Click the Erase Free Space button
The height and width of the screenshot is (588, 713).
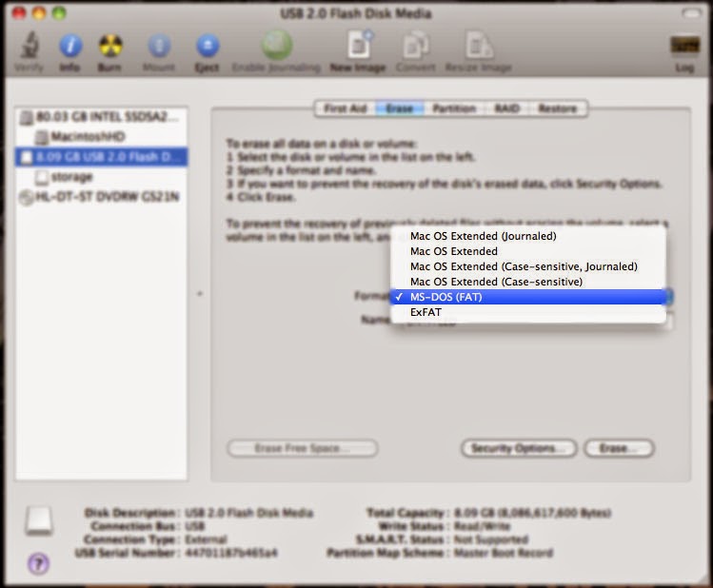pos(303,448)
